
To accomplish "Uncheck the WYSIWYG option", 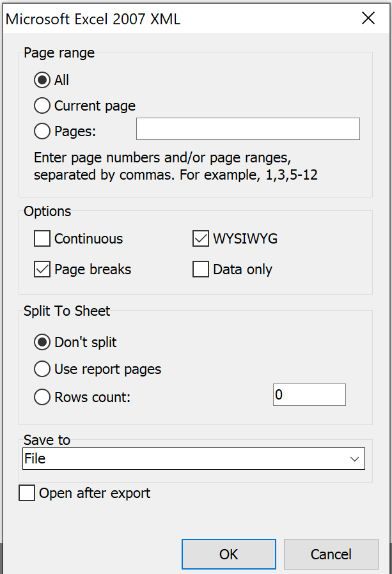I will pyautogui.click(x=201, y=238).
